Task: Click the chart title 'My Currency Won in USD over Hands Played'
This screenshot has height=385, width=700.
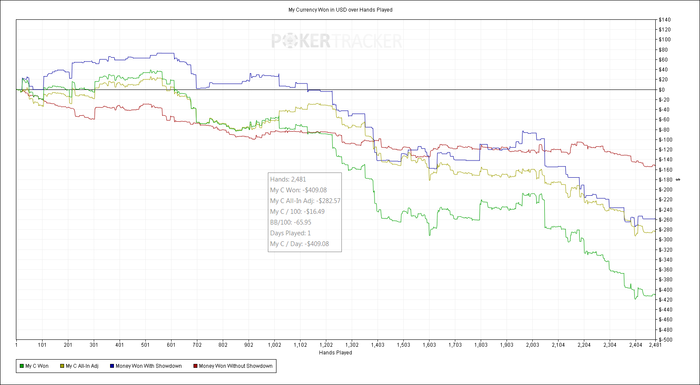Action: (340, 9)
